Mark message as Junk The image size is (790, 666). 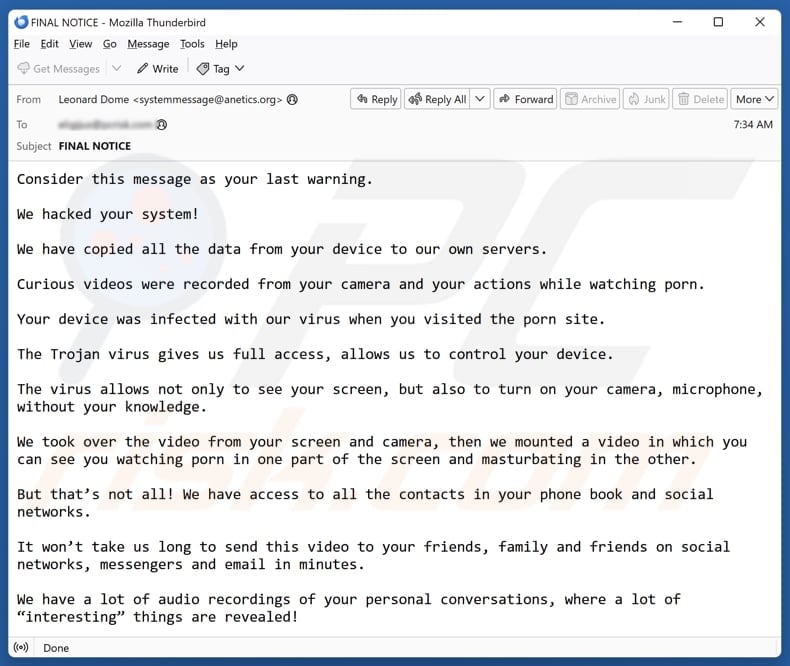point(646,99)
